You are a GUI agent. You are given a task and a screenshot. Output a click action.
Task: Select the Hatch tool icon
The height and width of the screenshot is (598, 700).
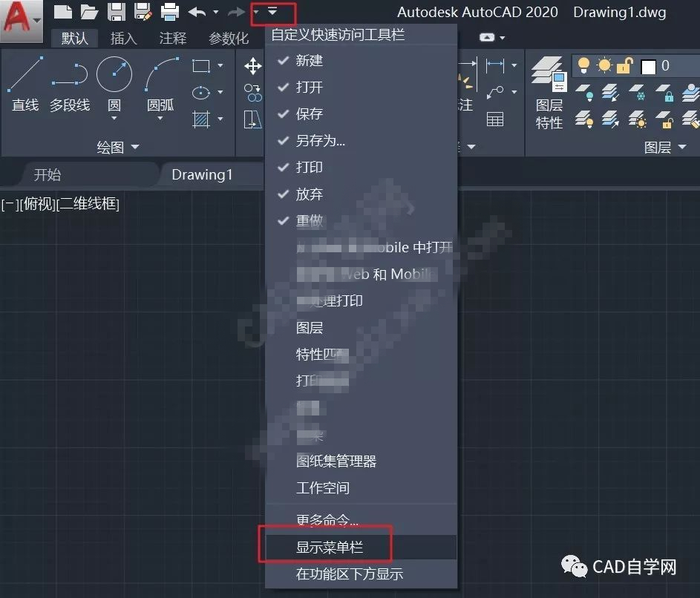pos(201,119)
